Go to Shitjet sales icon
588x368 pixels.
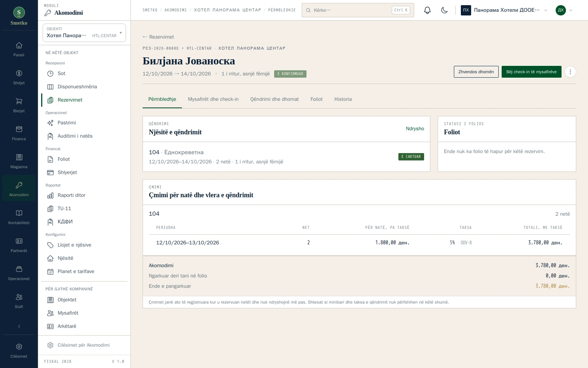19,78
